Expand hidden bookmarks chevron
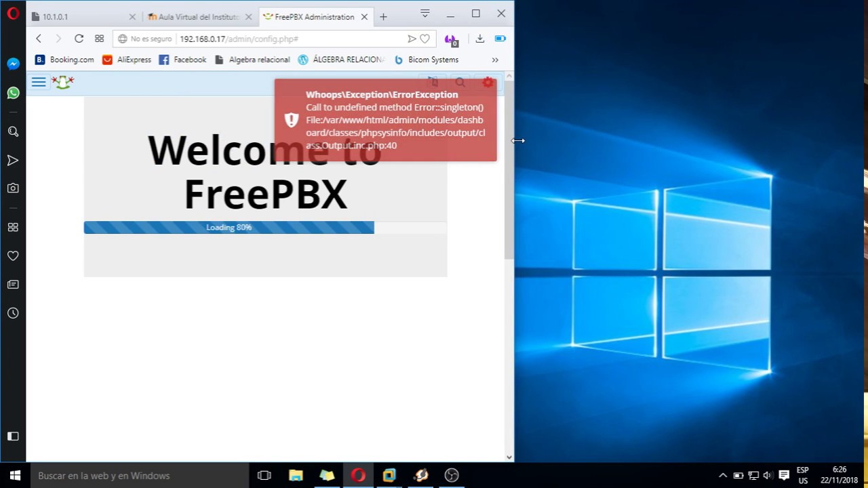This screenshot has height=488, width=868. [495, 60]
